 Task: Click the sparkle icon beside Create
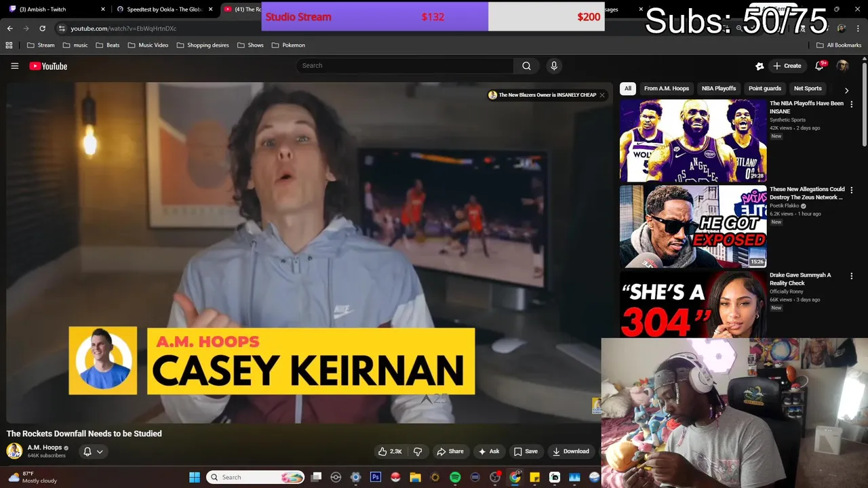tap(759, 66)
